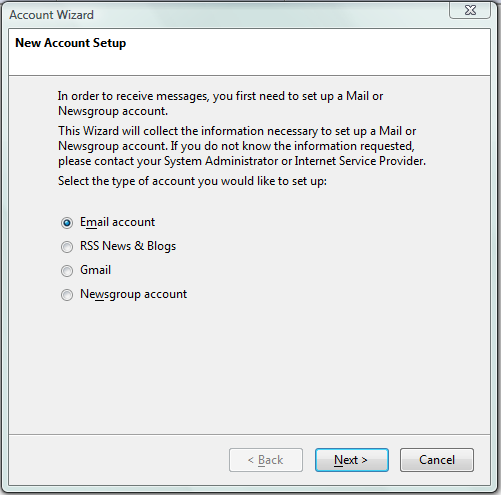This screenshot has height=495, width=501.
Task: Click the 'In order to receive messages' paragraph
Action: [220, 103]
